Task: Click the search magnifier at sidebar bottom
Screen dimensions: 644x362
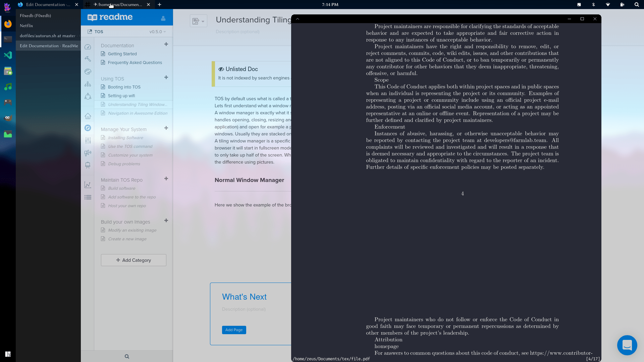Action: [x=126, y=356]
